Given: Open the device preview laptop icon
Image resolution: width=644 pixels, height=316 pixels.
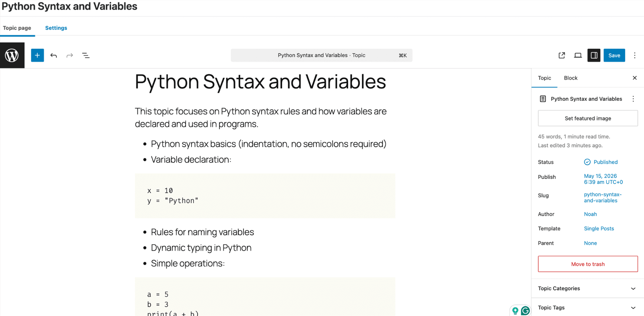Looking at the screenshot, I should click(x=578, y=55).
